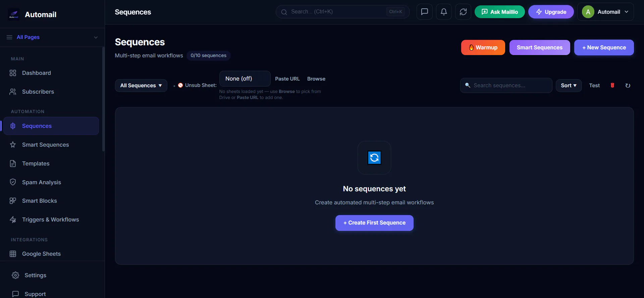This screenshot has width=644, height=298.
Task: Click the Browse link for sheets
Action: [x=316, y=79]
